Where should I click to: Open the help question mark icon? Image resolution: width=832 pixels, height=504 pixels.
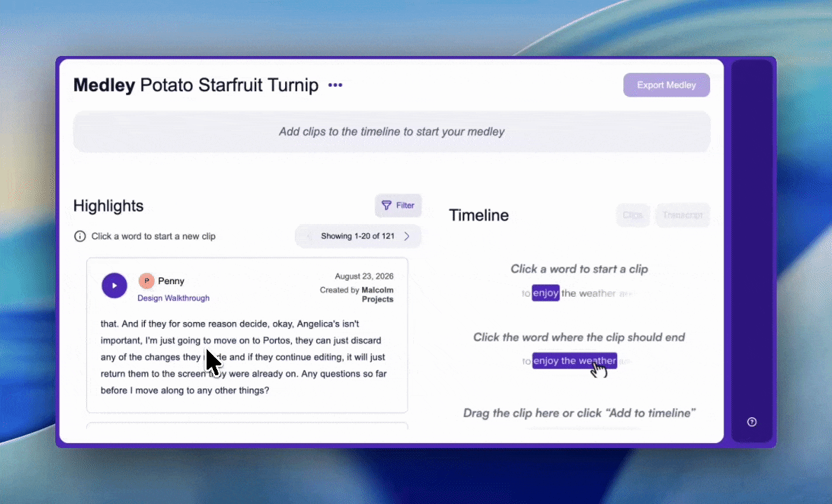click(x=752, y=422)
